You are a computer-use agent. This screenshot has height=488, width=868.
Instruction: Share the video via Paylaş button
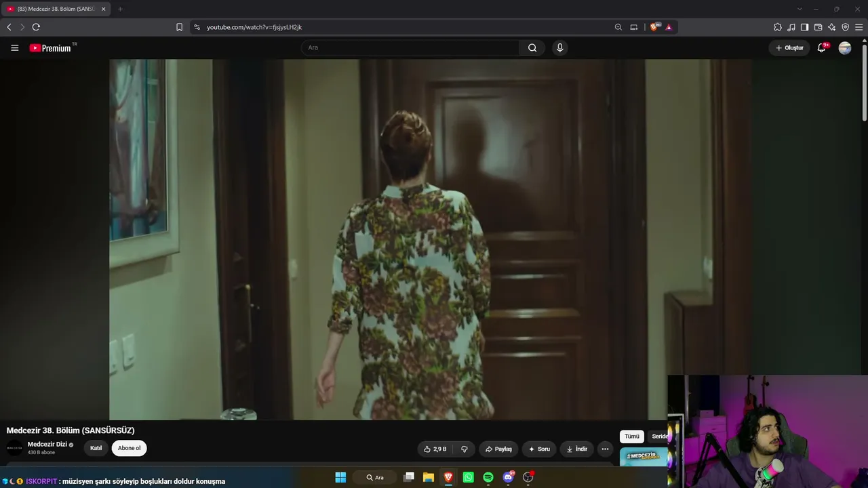click(498, 449)
